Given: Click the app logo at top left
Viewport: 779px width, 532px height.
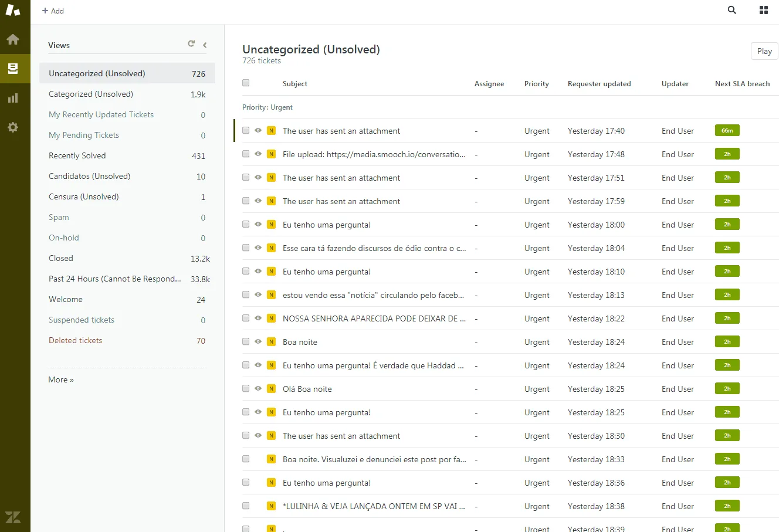Looking at the screenshot, I should (13, 10).
